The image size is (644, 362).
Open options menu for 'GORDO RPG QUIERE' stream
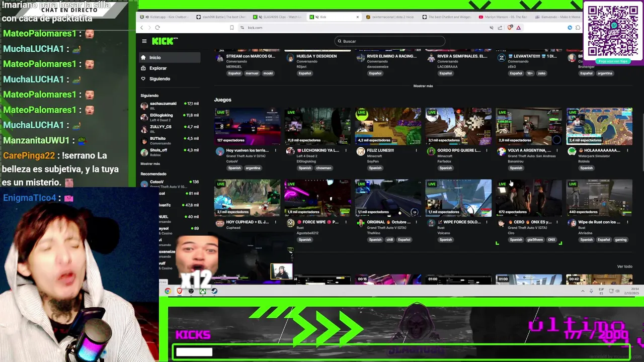(x=487, y=150)
